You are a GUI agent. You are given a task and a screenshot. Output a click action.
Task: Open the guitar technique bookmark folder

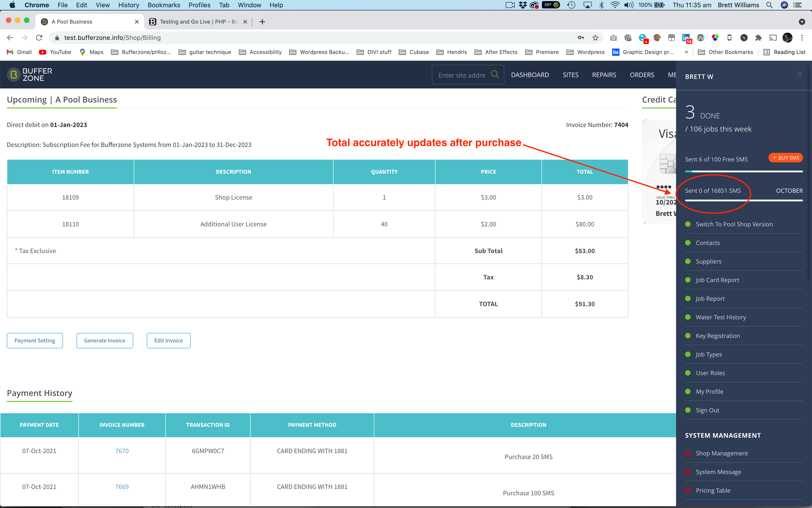tap(205, 52)
